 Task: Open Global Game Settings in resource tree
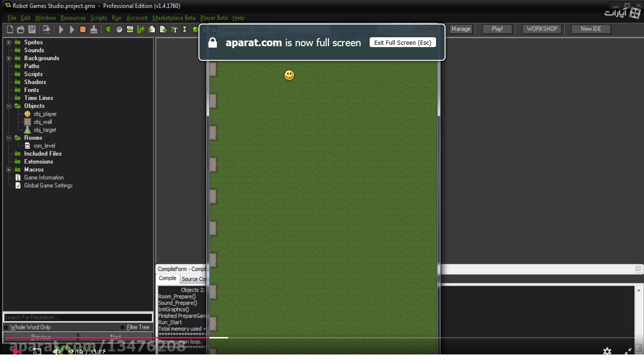coord(49,186)
